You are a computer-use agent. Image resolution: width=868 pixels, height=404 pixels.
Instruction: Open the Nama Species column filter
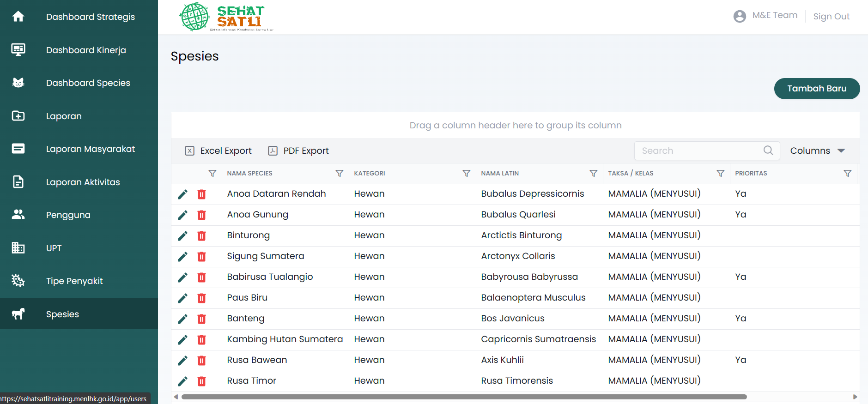340,173
